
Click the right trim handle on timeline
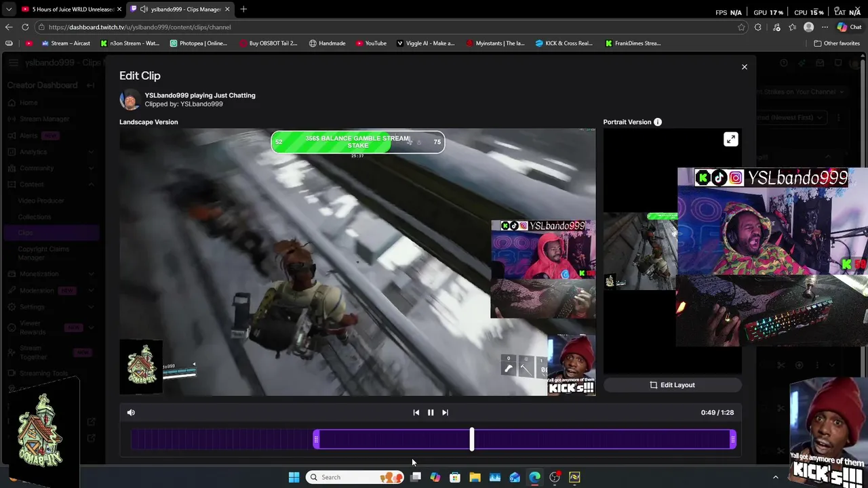pos(732,440)
